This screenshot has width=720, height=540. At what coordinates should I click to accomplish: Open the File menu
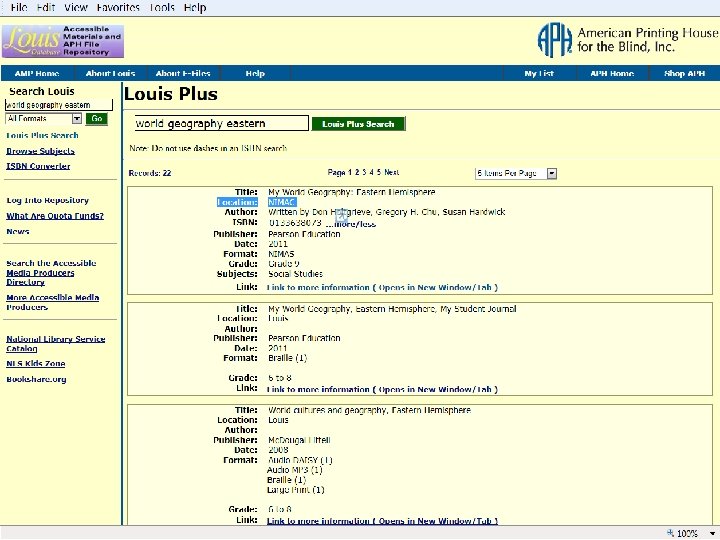19,7
